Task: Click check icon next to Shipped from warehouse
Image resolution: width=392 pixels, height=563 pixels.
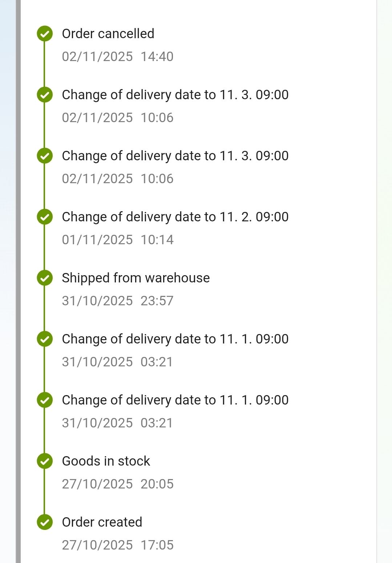Action: [45, 278]
